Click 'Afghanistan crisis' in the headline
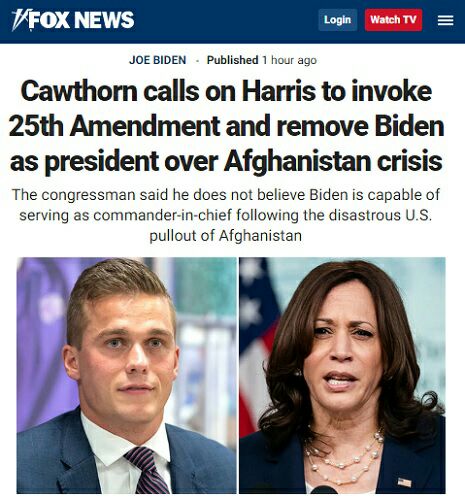The image size is (465, 499). pyautogui.click(x=333, y=161)
